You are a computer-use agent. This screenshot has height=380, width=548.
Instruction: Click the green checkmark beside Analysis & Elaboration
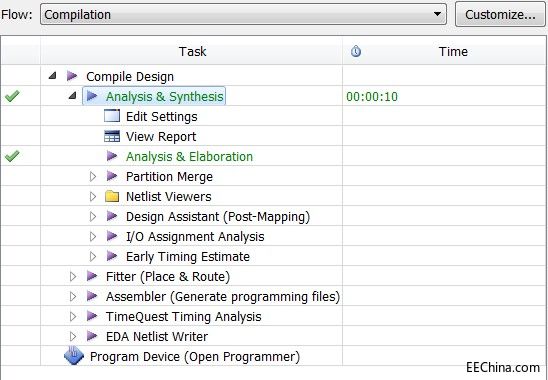tap(12, 156)
